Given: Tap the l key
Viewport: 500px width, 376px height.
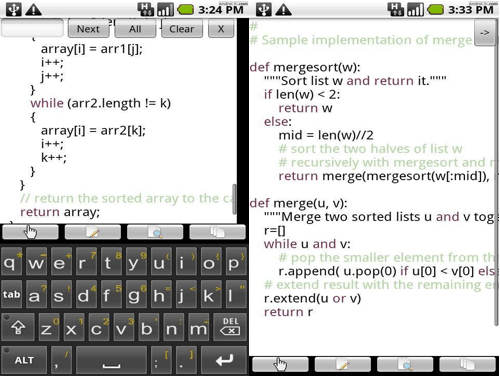Looking at the screenshot, I should click(236, 295).
